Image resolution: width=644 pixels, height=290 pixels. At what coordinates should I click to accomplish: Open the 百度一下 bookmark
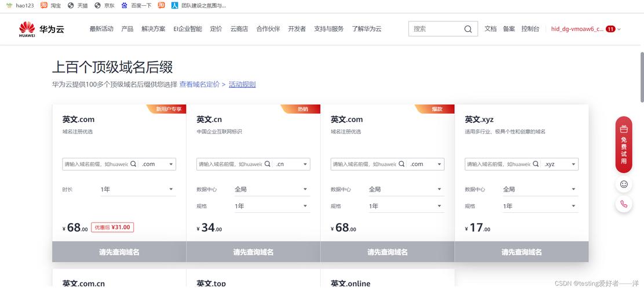click(x=136, y=5)
